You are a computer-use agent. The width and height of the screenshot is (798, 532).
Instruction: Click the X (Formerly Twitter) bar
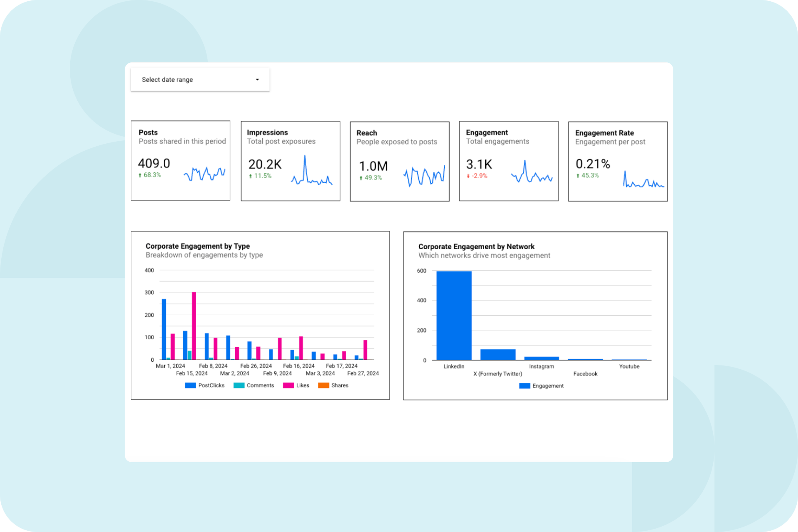click(x=498, y=354)
